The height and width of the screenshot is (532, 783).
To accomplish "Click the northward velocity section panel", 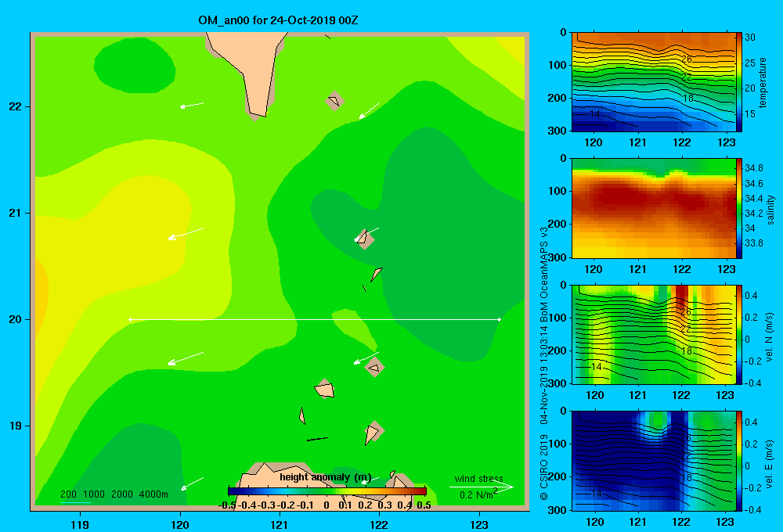I will point(654,334).
